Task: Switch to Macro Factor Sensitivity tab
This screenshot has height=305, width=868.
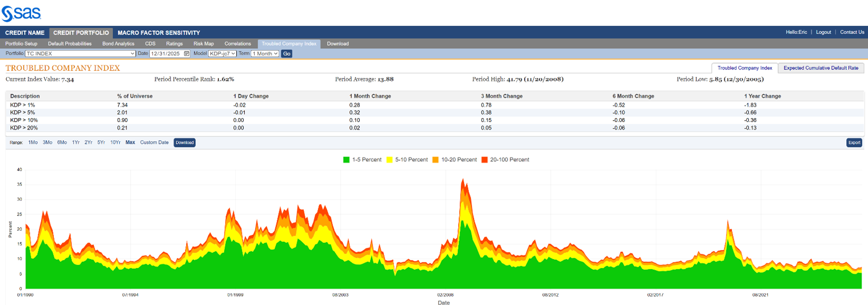Action: click(x=159, y=33)
